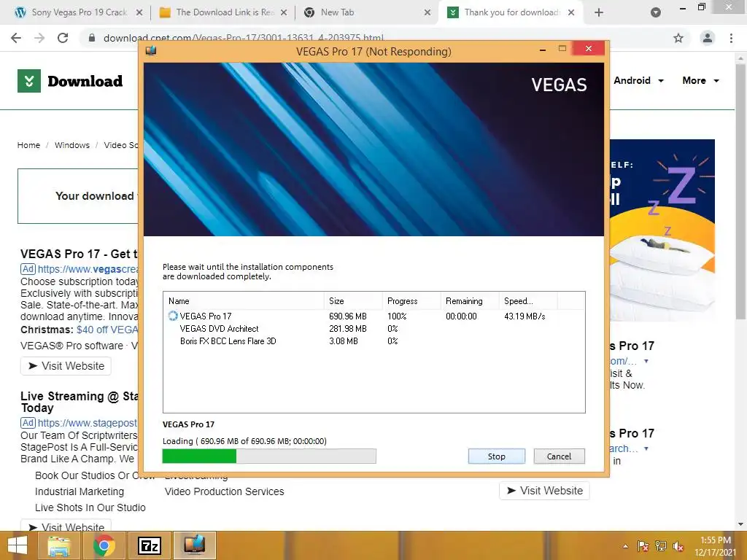Minimize the VEGAS Pro 17 installer window
Screen dimensions: 747x560
click(x=542, y=50)
